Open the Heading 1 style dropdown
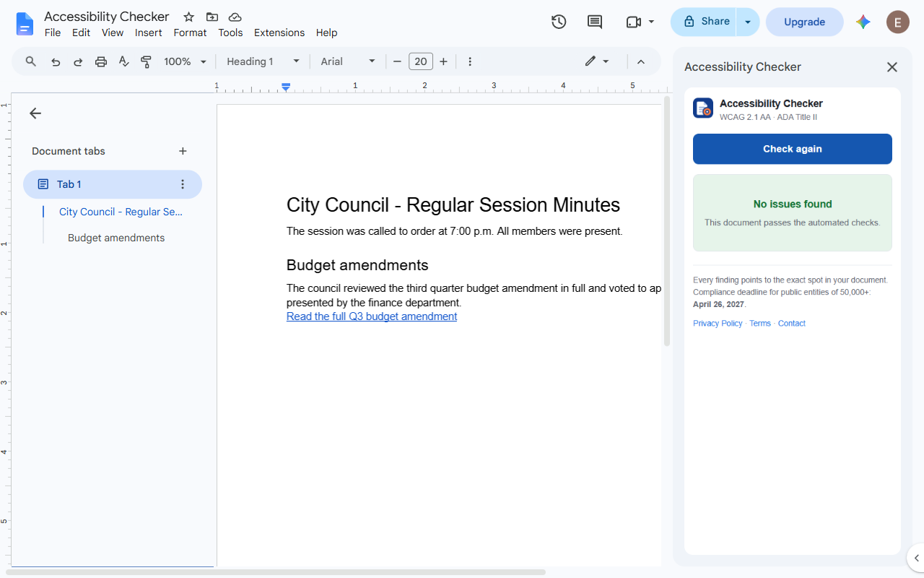The width and height of the screenshot is (924, 578). tap(263, 61)
